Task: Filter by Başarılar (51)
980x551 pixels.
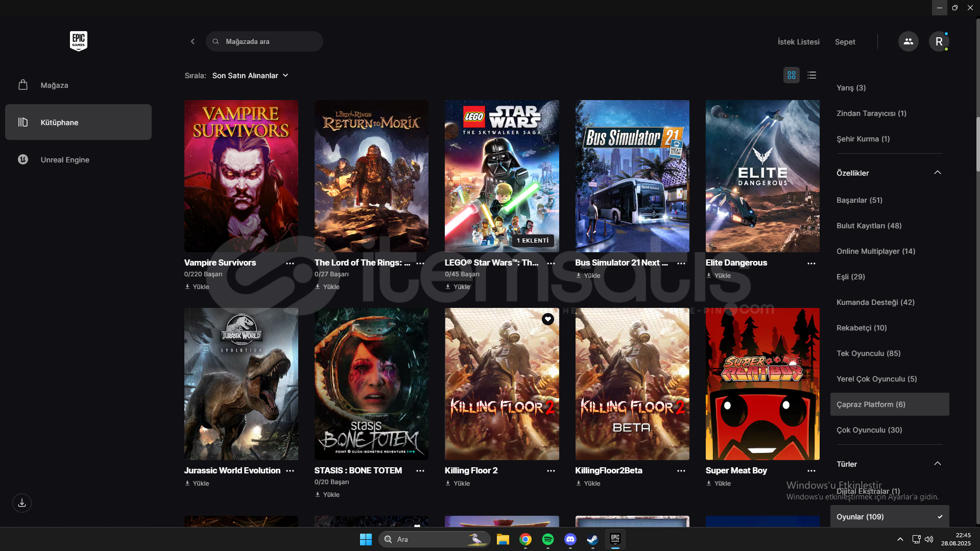Action: [889, 200]
